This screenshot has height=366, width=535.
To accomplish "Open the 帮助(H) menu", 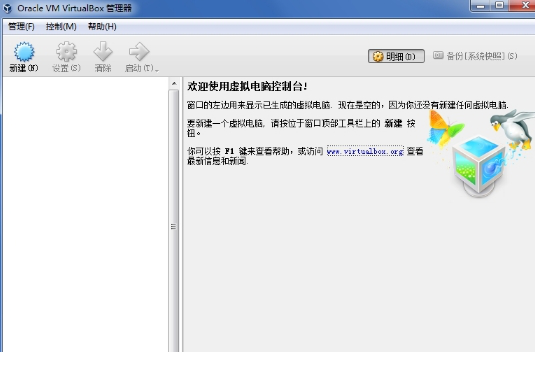I will tap(102, 27).
